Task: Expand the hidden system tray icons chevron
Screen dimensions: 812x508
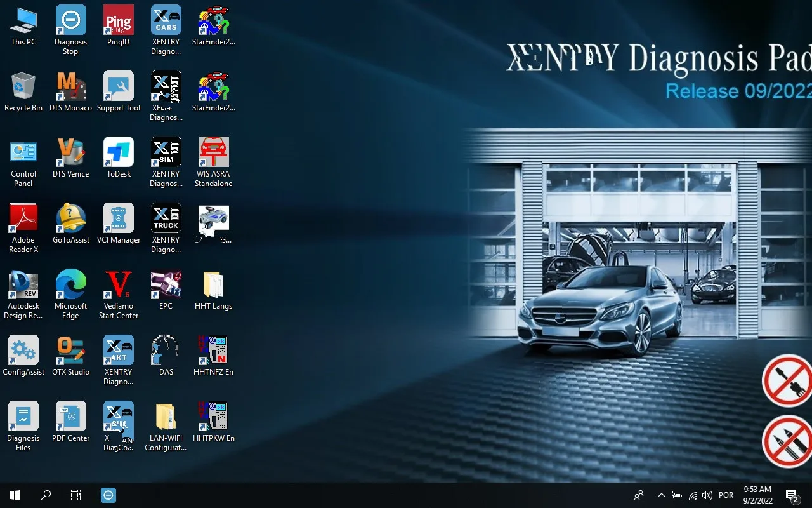Action: [661, 495]
